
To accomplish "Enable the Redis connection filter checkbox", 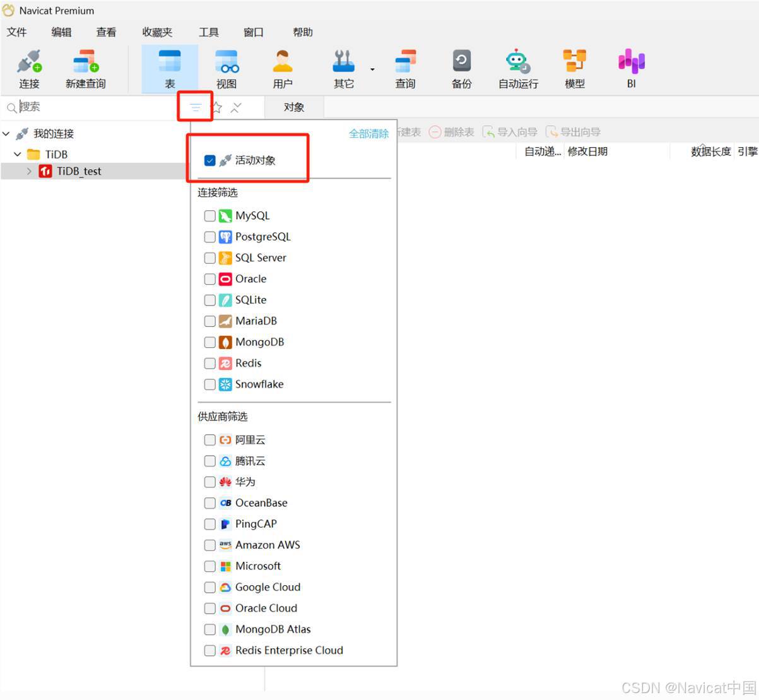I will point(210,364).
